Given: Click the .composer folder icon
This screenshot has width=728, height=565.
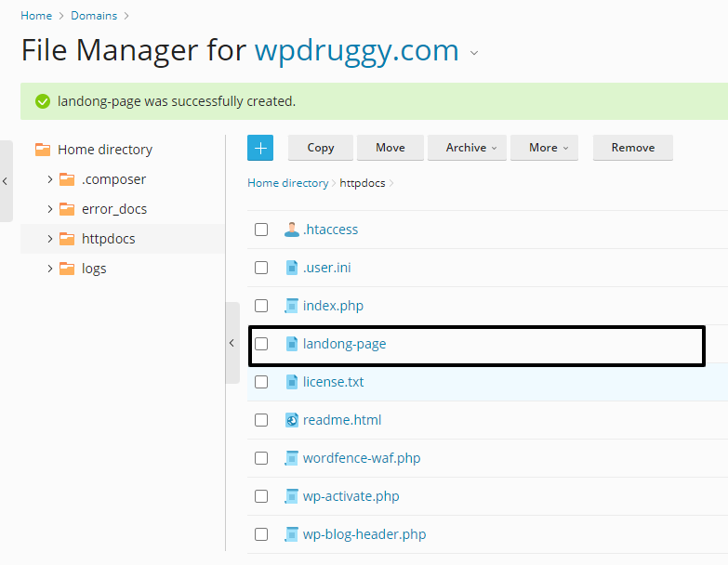Looking at the screenshot, I should click(x=67, y=179).
